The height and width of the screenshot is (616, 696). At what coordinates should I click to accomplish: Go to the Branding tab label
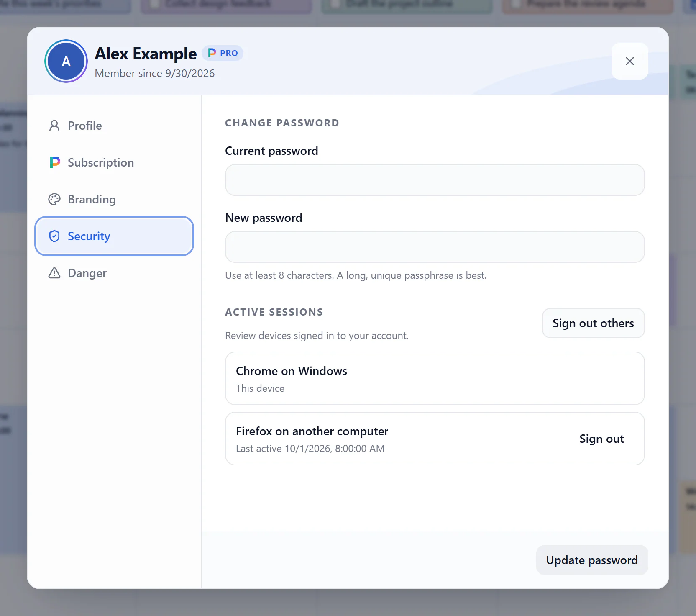coord(92,199)
